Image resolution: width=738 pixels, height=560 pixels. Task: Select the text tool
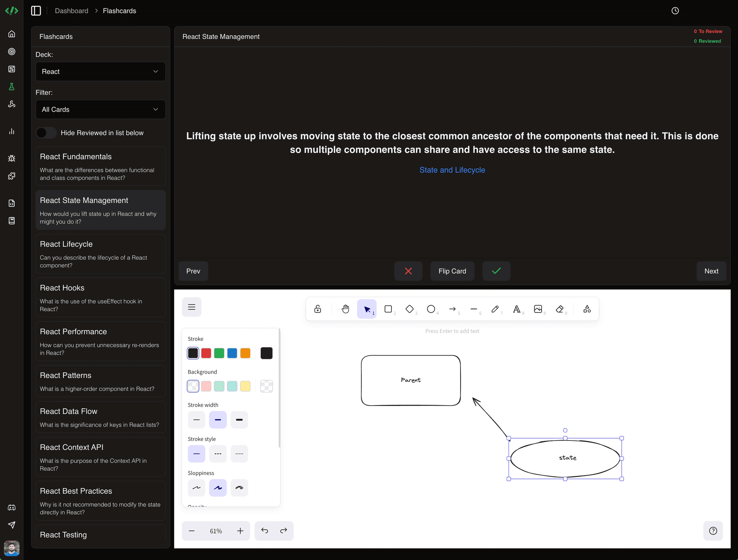coord(516,309)
